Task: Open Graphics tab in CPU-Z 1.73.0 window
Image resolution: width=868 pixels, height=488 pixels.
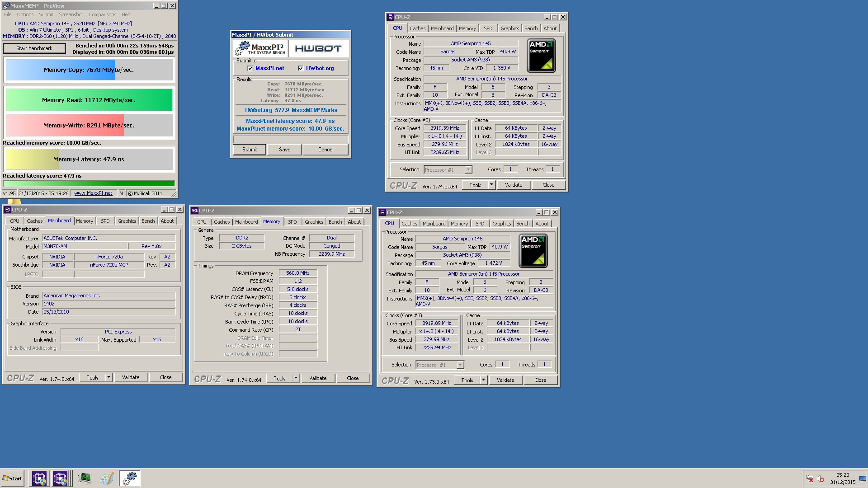Action: (502, 224)
